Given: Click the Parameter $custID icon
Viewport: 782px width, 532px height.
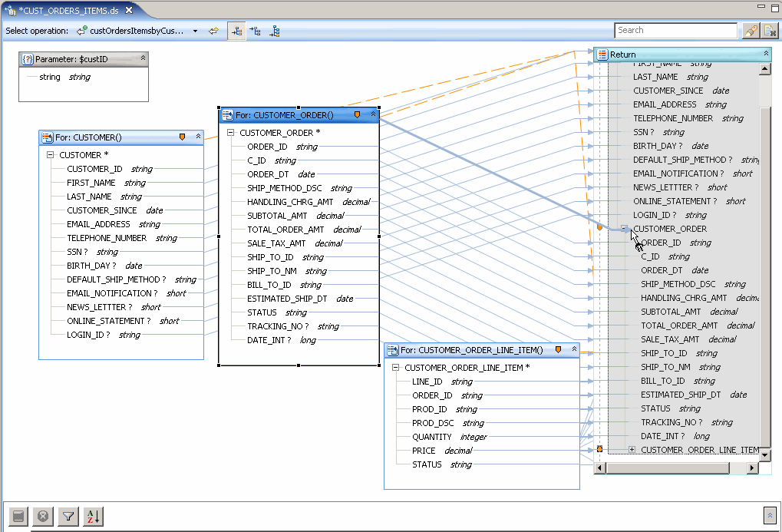Looking at the screenshot, I should [x=28, y=59].
